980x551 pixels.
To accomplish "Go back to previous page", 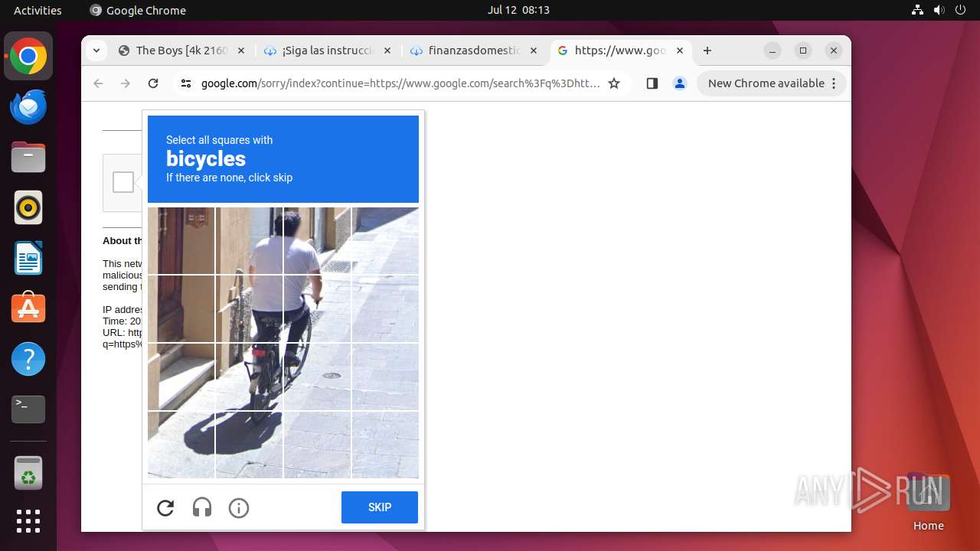I will 98,83.
